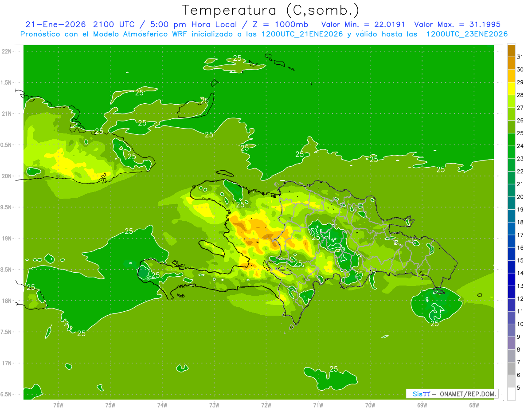
Task: Click the "22N" latitude axis label
Action: (x=6, y=51)
